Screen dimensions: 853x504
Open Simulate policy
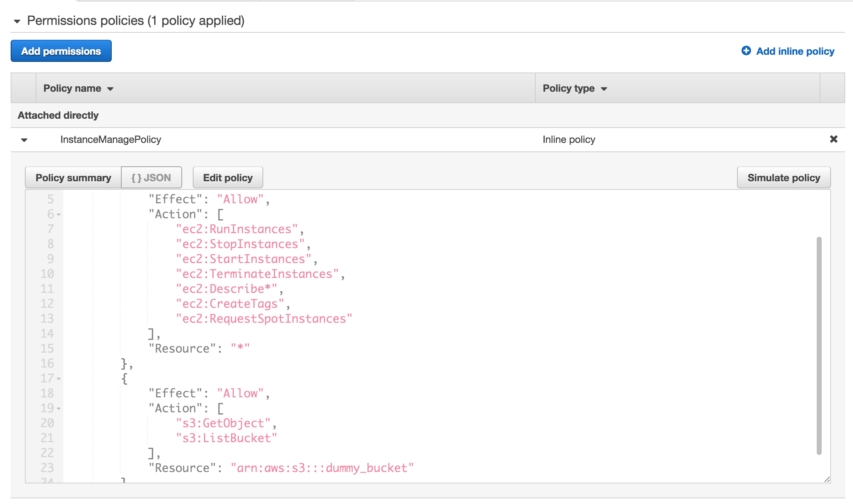[x=783, y=177]
